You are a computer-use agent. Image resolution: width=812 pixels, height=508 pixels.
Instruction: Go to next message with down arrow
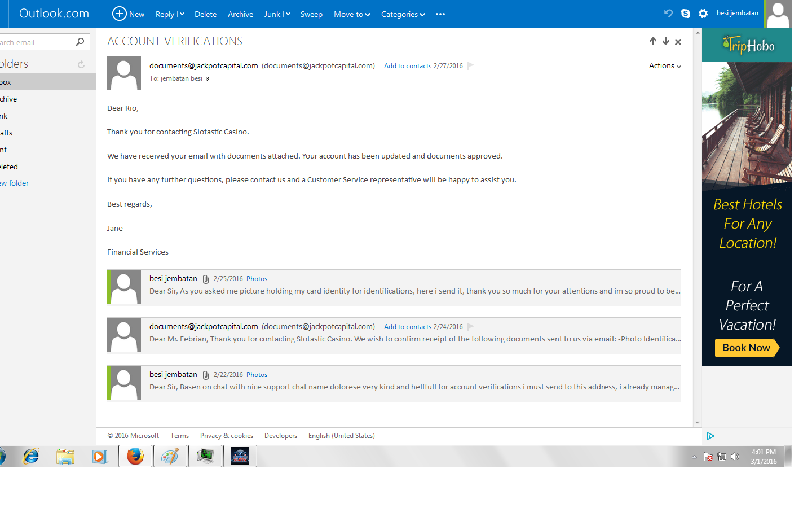pos(665,41)
